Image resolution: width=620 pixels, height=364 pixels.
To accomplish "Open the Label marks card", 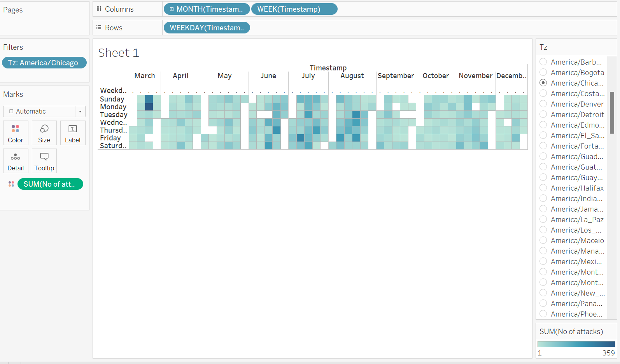I will click(73, 133).
